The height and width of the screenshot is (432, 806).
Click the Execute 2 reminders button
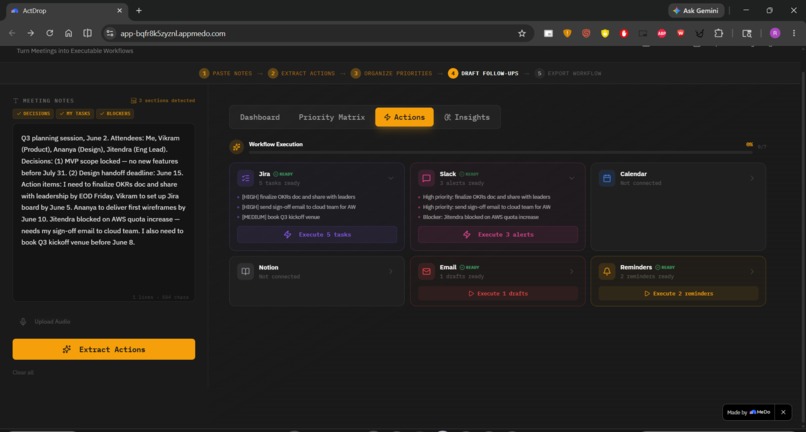678,294
